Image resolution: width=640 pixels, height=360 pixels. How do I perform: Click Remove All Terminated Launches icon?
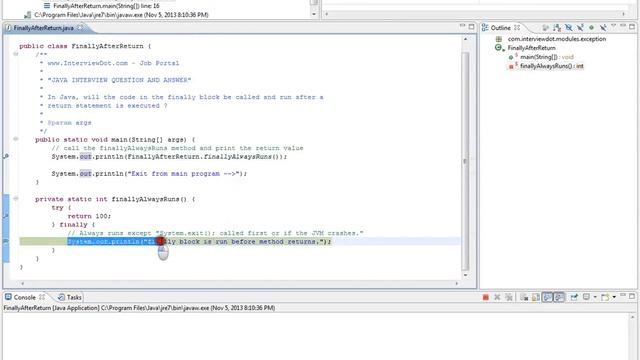tap(509, 297)
